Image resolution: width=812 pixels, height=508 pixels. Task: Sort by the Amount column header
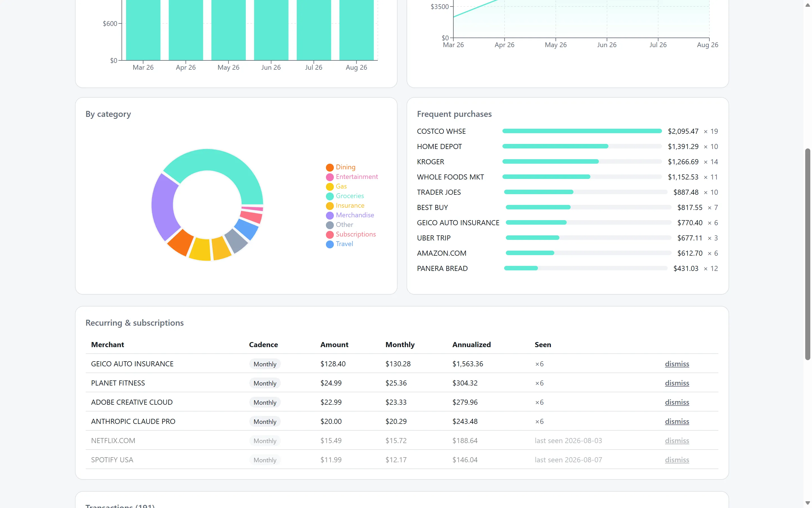click(334, 344)
